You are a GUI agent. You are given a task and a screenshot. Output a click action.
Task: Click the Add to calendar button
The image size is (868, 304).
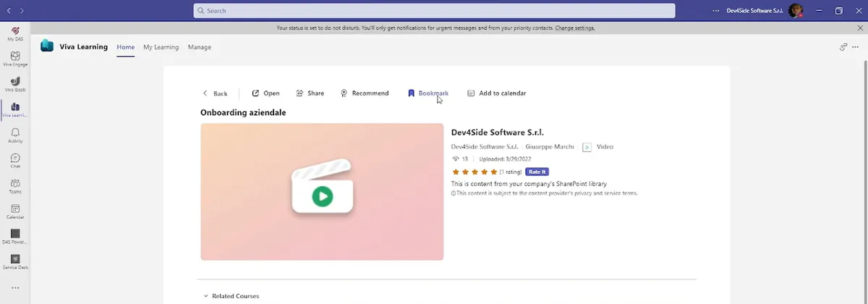point(496,93)
